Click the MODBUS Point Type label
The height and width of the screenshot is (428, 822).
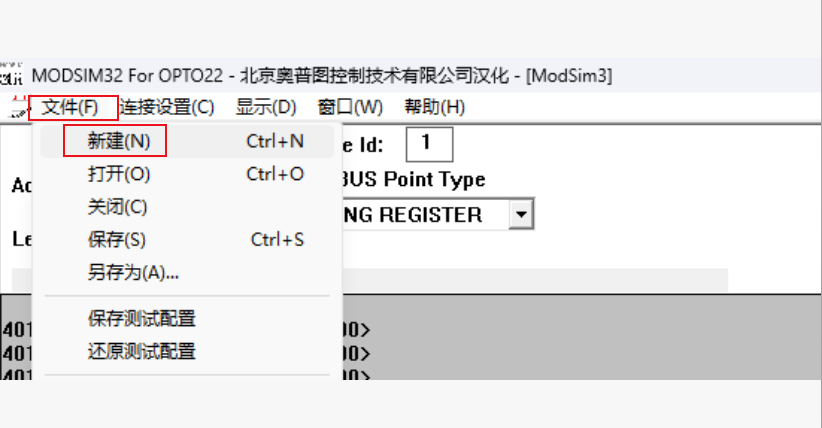pyautogui.click(x=413, y=180)
